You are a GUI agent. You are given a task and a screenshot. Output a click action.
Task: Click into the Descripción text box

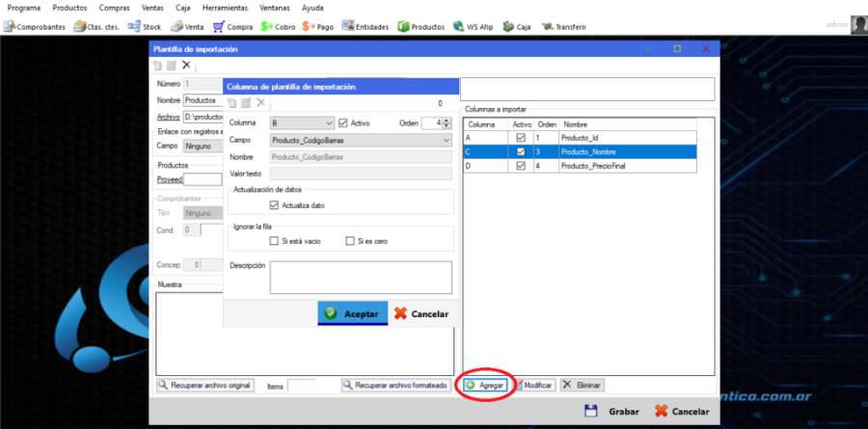(361, 277)
